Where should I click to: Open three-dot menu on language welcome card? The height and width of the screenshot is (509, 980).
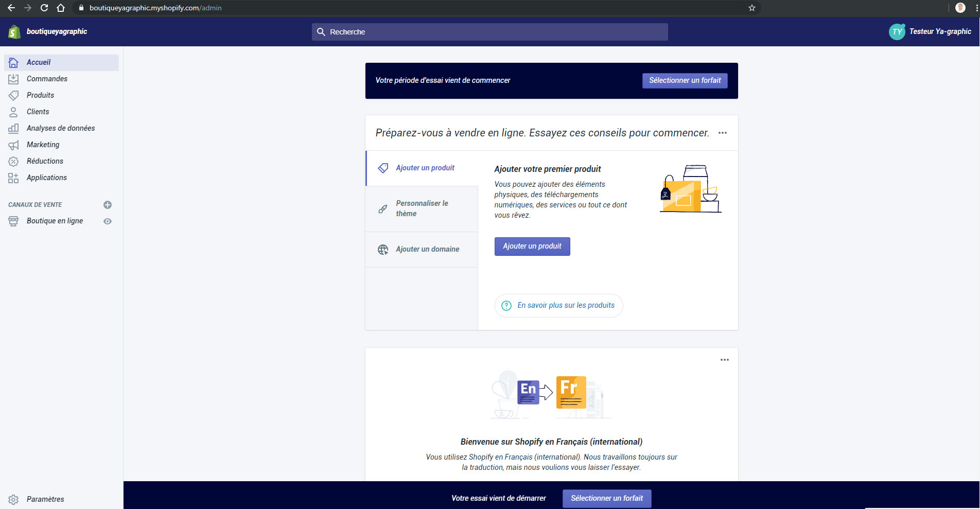click(x=724, y=360)
